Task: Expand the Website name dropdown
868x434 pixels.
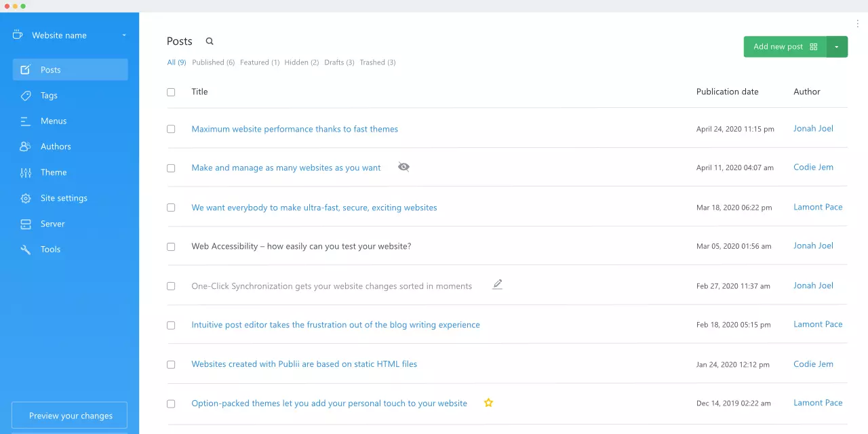Action: (124, 35)
